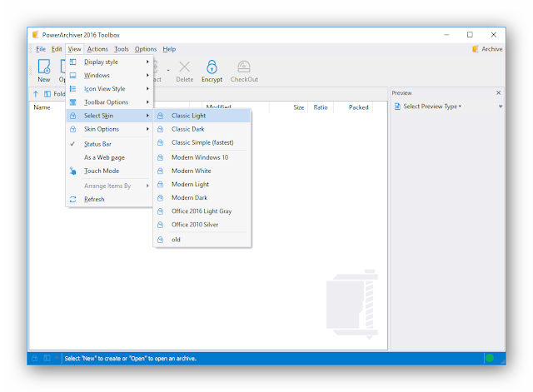Sort by the Ratio column header
The width and height of the screenshot is (533, 392).
pyautogui.click(x=321, y=107)
